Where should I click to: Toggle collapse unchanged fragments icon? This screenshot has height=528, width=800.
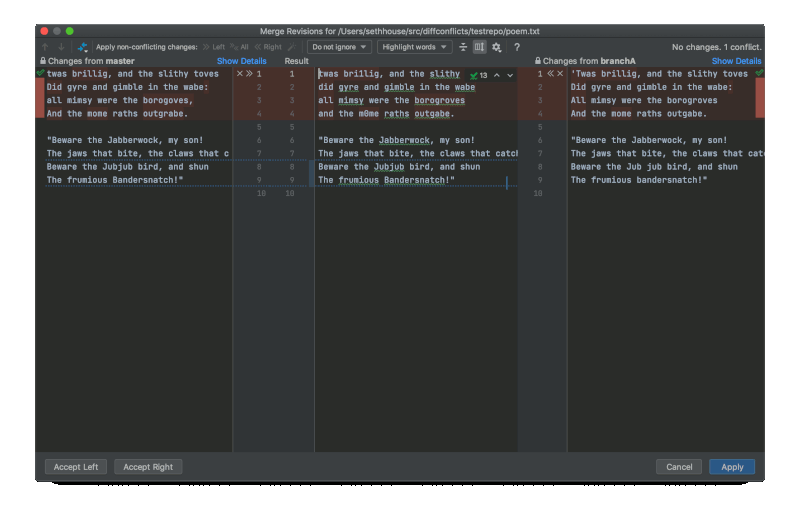463,47
